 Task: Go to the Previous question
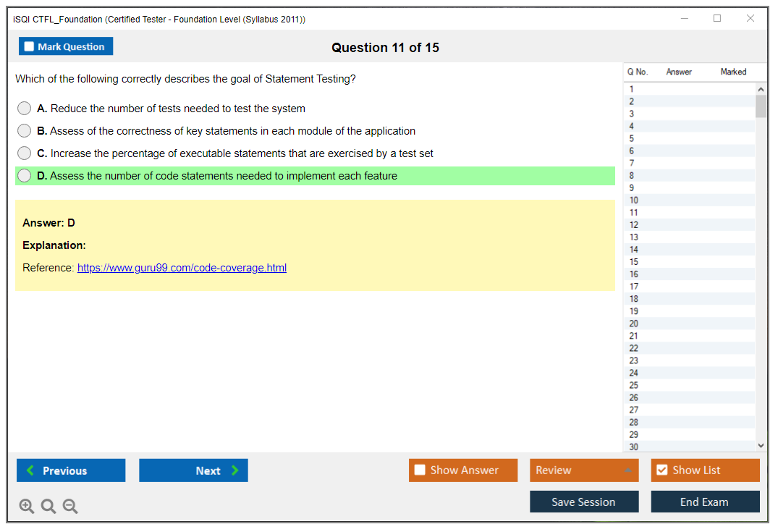(x=71, y=470)
